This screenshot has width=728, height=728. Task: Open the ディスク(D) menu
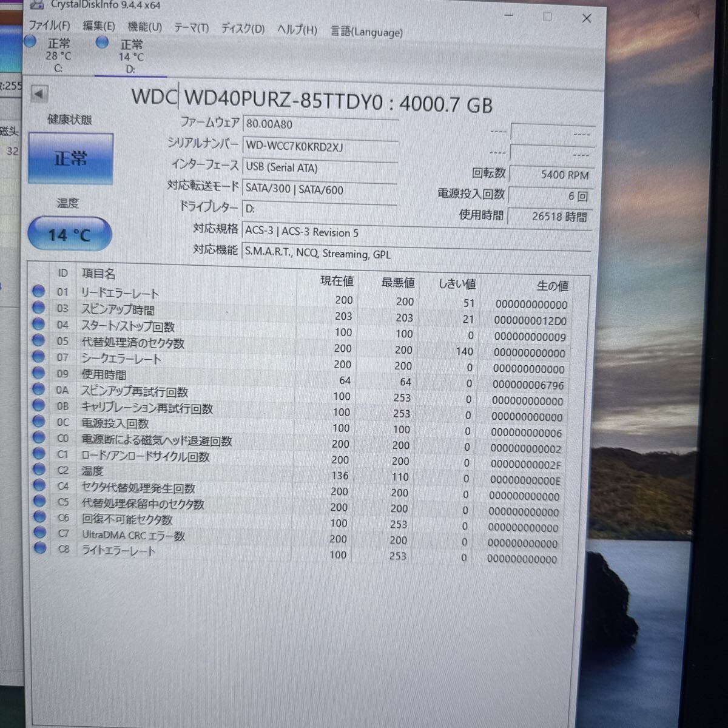tap(243, 29)
